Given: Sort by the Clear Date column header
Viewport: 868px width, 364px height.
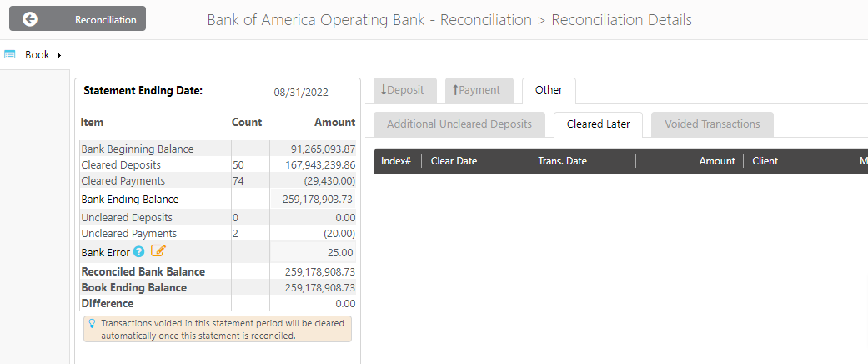Looking at the screenshot, I should pos(454,161).
